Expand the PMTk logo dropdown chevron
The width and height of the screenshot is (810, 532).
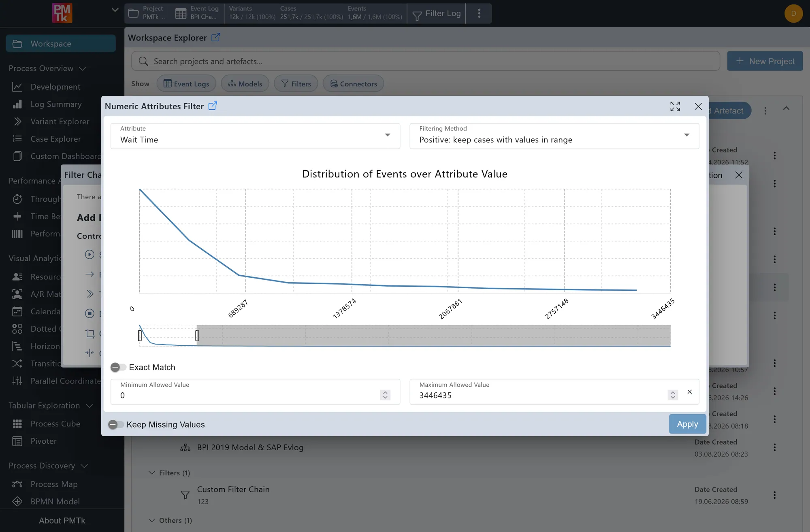point(115,10)
